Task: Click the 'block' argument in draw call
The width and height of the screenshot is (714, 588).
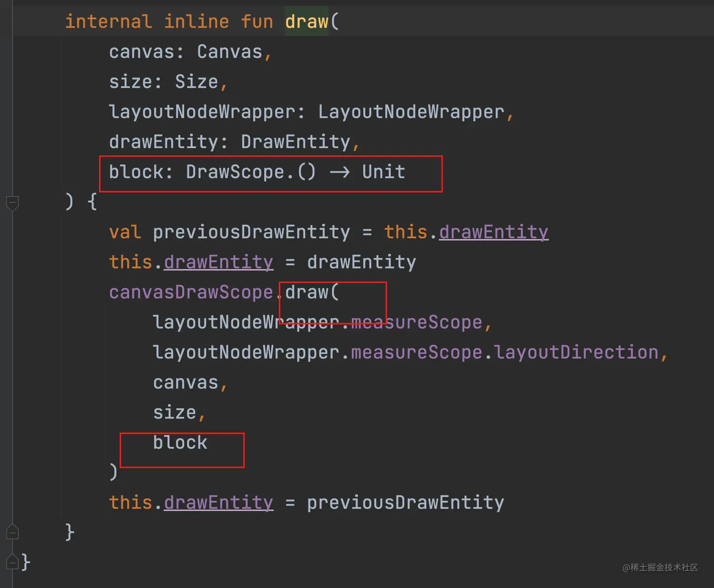Action: (x=180, y=443)
